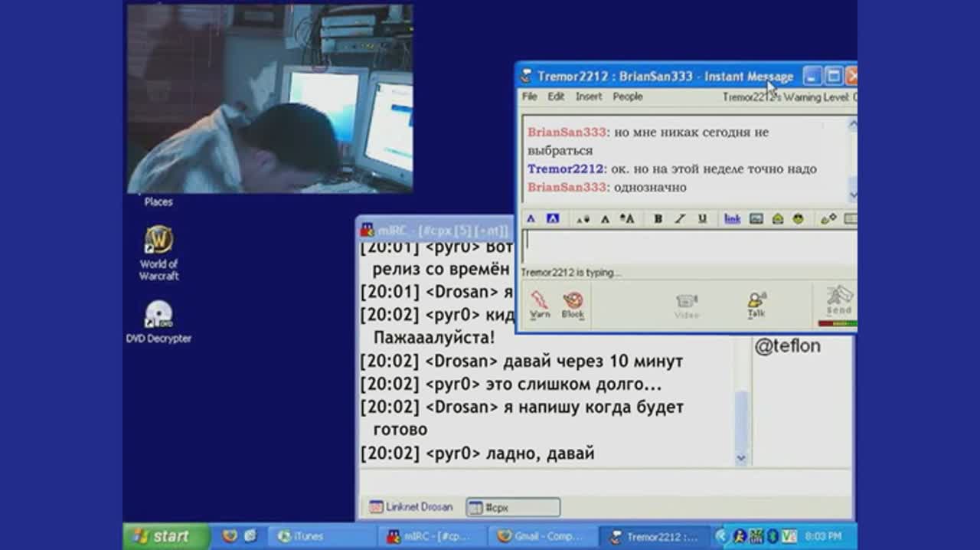Open the People menu in AIM
Viewport: 980px width, 550px height.
627,97
